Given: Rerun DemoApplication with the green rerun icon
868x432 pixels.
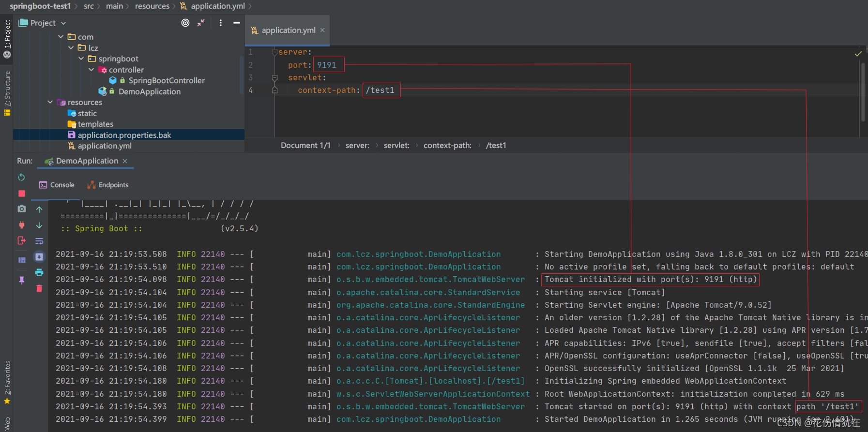Looking at the screenshot, I should (21, 178).
